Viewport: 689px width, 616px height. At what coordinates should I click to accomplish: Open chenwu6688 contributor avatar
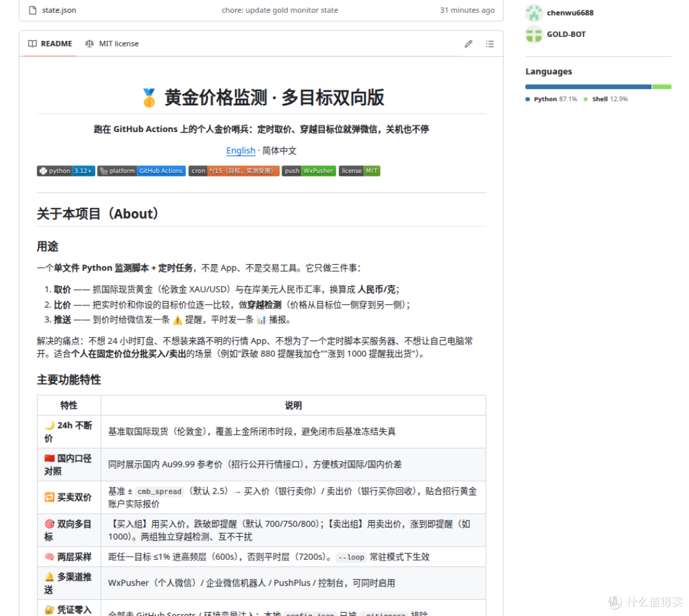pyautogui.click(x=534, y=13)
